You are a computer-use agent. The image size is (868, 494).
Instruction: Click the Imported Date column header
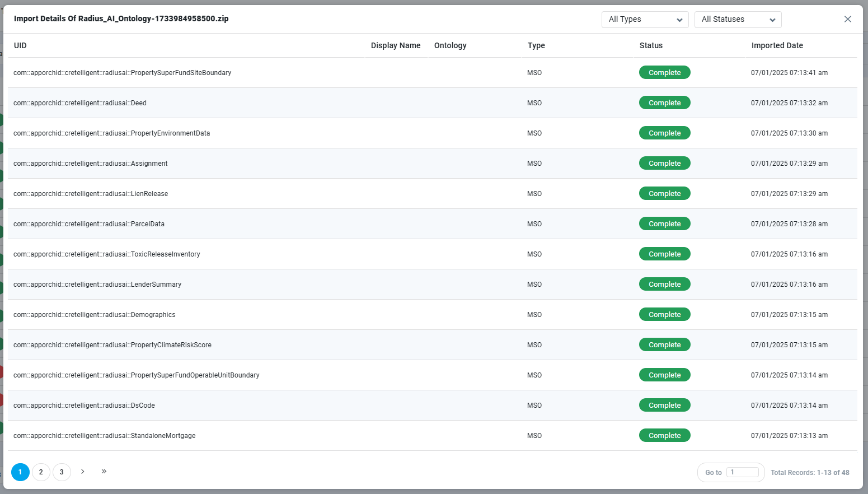point(777,45)
